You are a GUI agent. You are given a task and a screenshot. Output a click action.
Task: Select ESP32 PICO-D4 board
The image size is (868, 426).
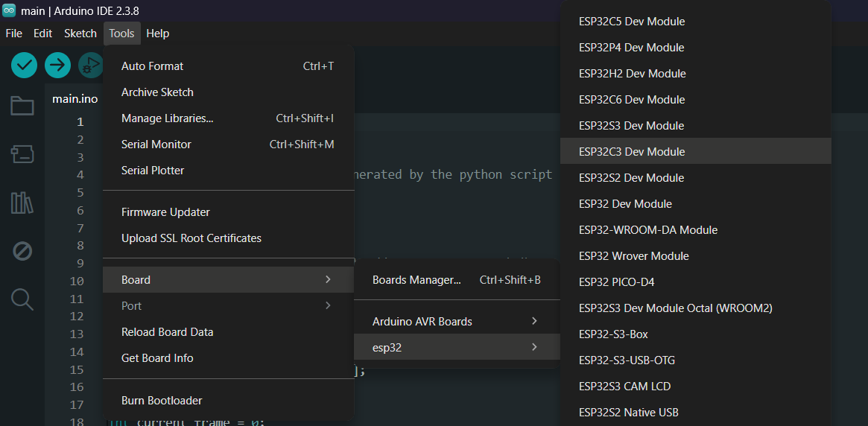(x=696, y=282)
